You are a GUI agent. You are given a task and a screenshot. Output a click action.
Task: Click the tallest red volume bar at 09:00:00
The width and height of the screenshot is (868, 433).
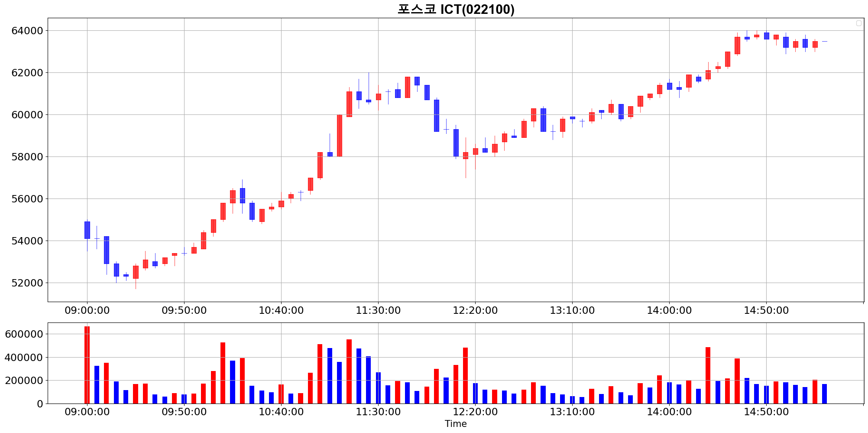(x=87, y=365)
